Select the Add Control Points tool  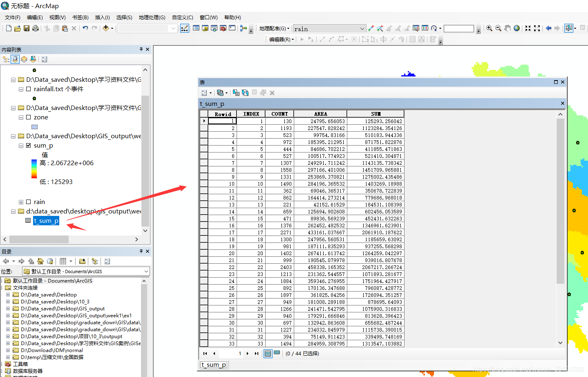tap(371, 28)
